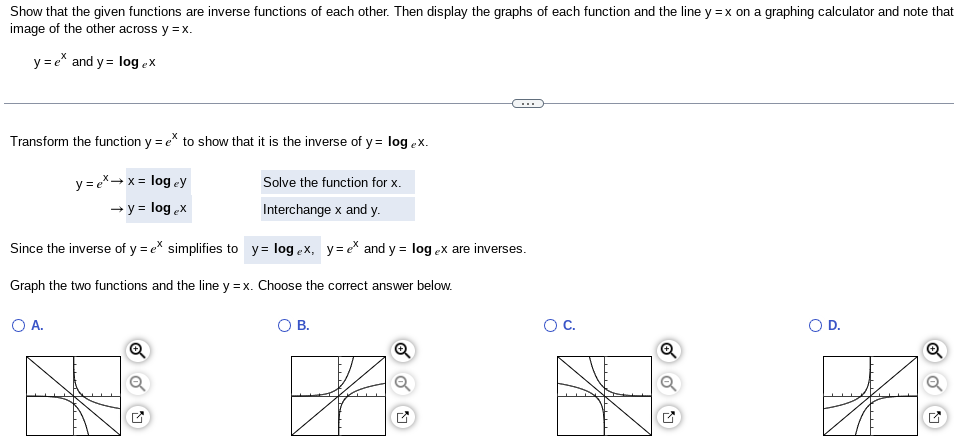The image size is (954, 442).
Task: Zoom in on graph A
Action: tap(138, 351)
